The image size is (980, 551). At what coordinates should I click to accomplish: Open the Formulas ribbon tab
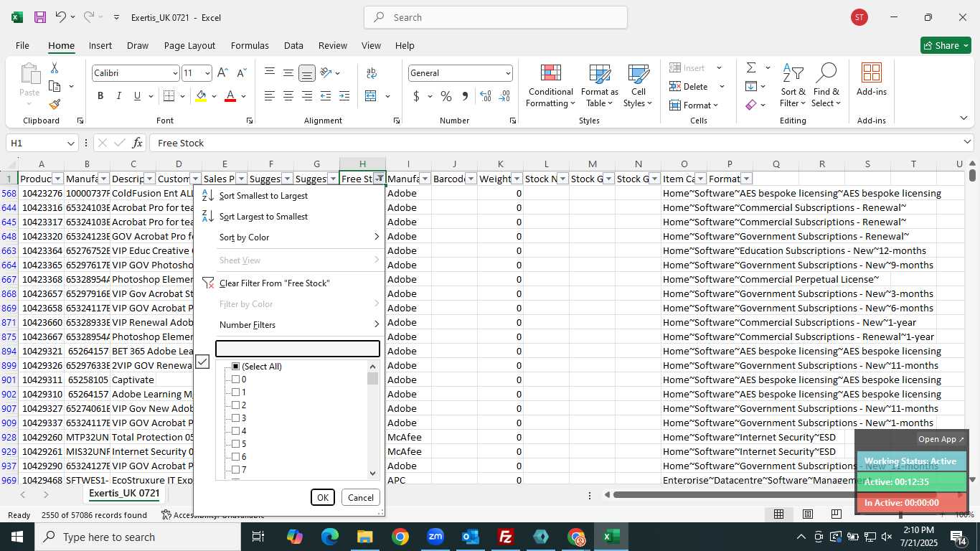click(x=250, y=45)
